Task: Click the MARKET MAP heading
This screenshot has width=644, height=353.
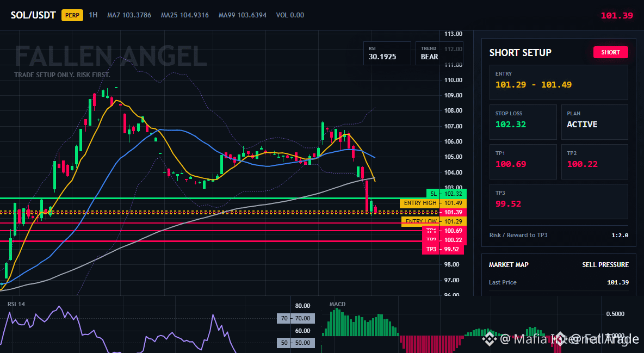Action: point(509,265)
